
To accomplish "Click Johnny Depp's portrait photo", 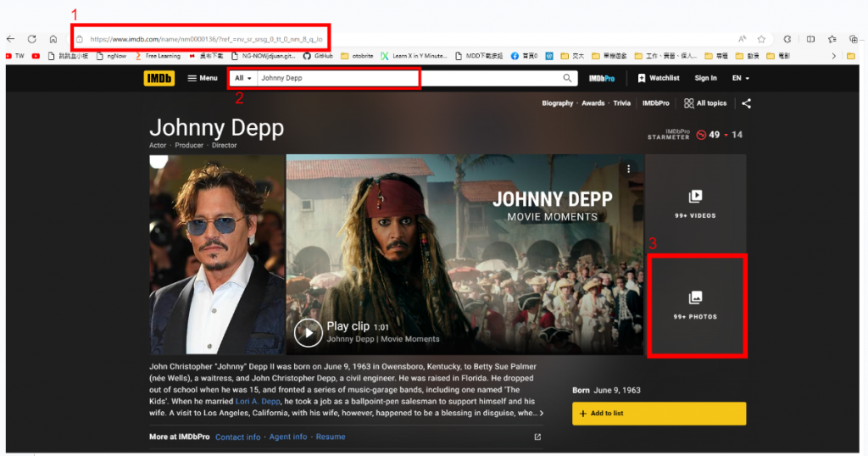I will (217, 254).
